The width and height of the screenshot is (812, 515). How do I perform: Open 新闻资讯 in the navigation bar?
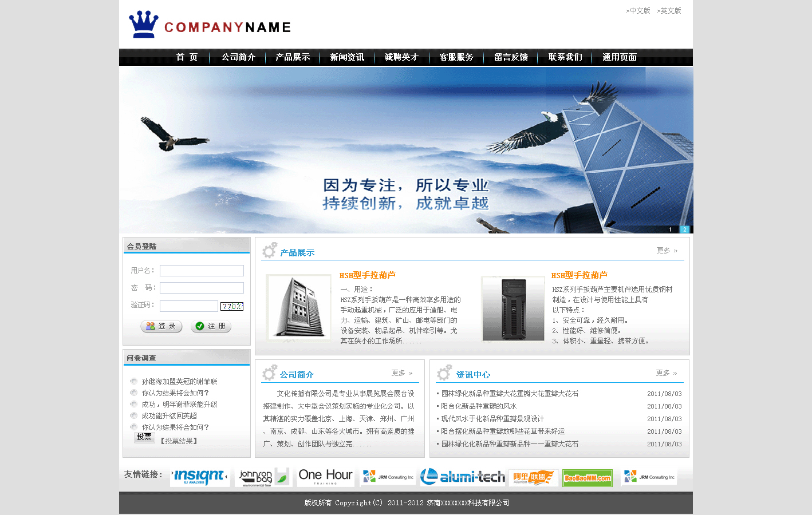(347, 57)
